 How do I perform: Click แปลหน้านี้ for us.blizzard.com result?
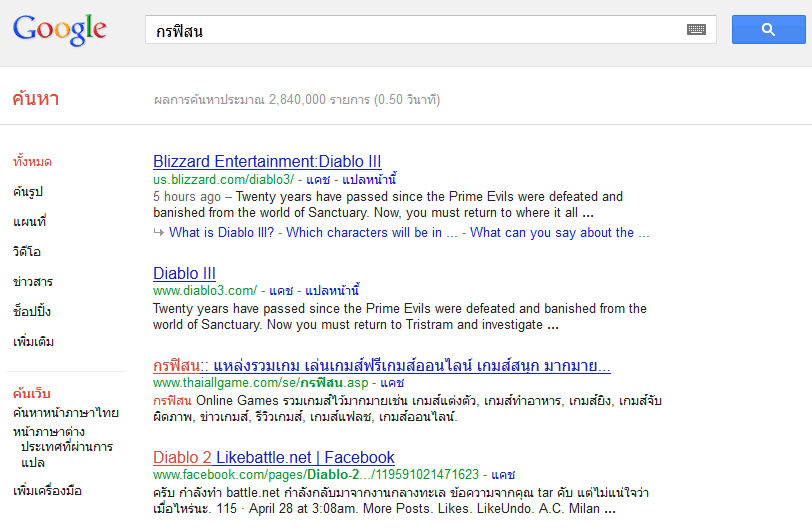[x=369, y=180]
